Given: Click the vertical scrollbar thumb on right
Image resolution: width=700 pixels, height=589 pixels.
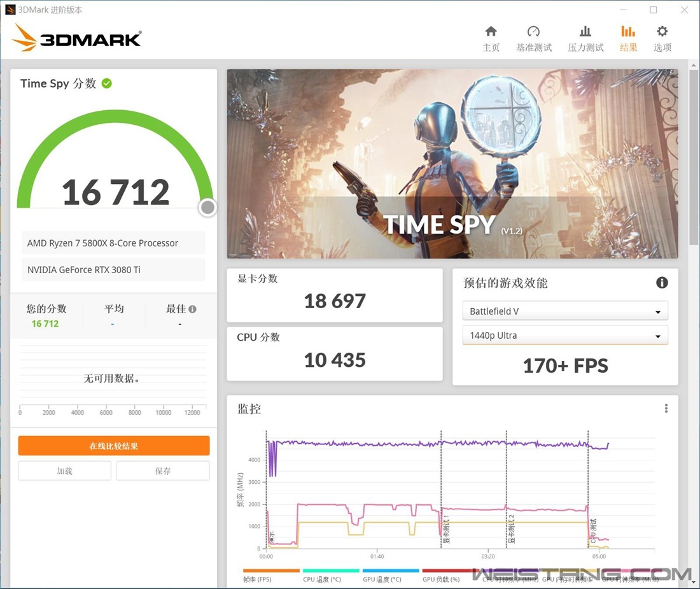Looking at the screenshot, I should (x=693, y=156).
